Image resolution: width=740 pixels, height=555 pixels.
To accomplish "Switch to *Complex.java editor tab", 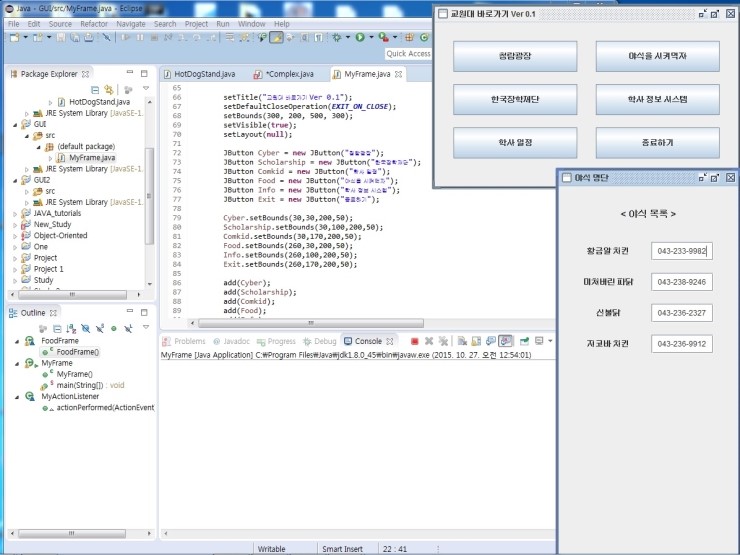I will click(x=284, y=74).
